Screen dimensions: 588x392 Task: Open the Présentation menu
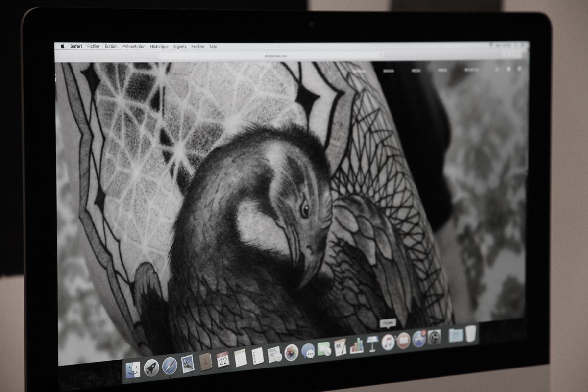pos(134,46)
